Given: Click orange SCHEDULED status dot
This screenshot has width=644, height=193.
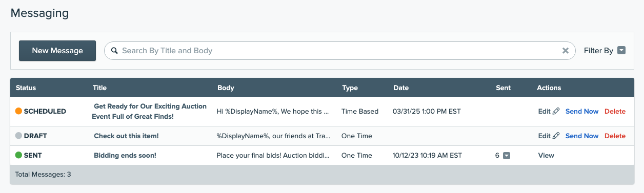Looking at the screenshot, I should click(x=19, y=111).
